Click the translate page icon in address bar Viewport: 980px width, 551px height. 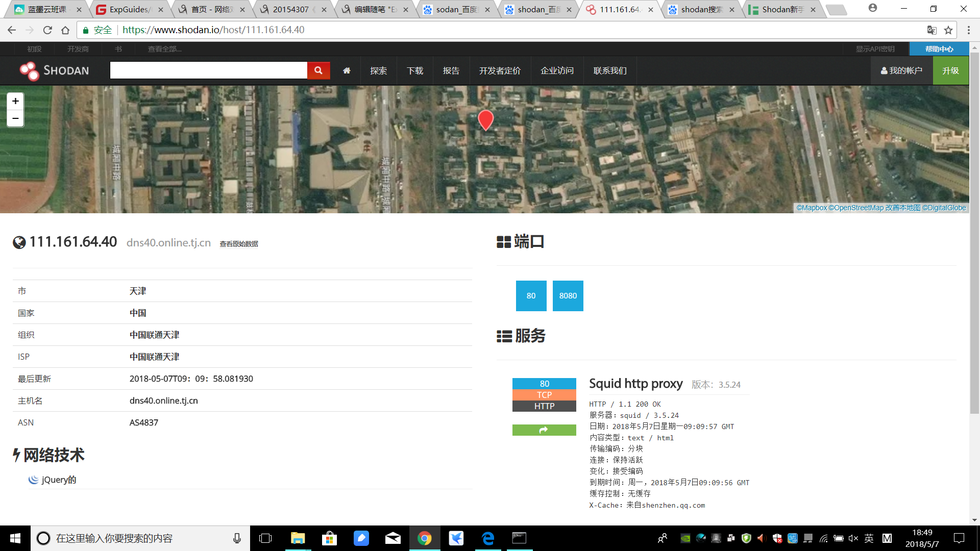click(x=932, y=30)
